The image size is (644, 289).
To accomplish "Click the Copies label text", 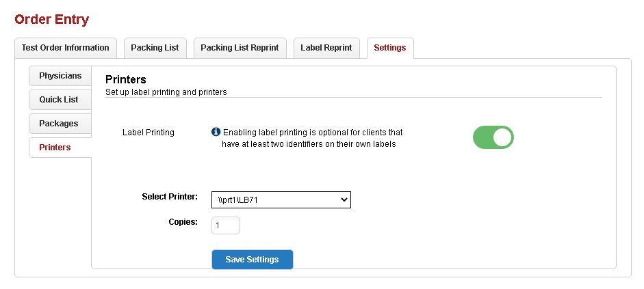I will click(x=183, y=222).
